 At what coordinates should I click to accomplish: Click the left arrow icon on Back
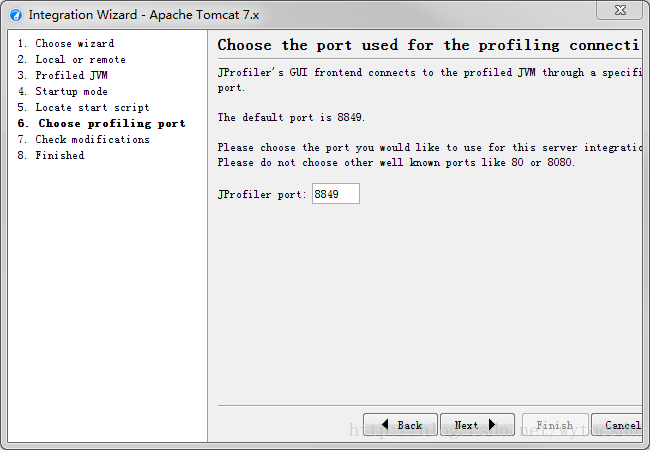pos(385,424)
